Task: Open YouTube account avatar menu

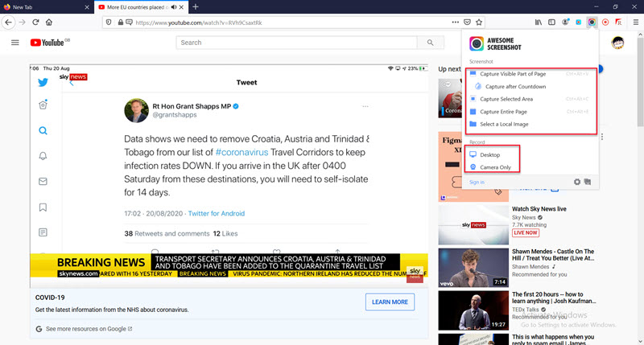Action: (x=617, y=43)
